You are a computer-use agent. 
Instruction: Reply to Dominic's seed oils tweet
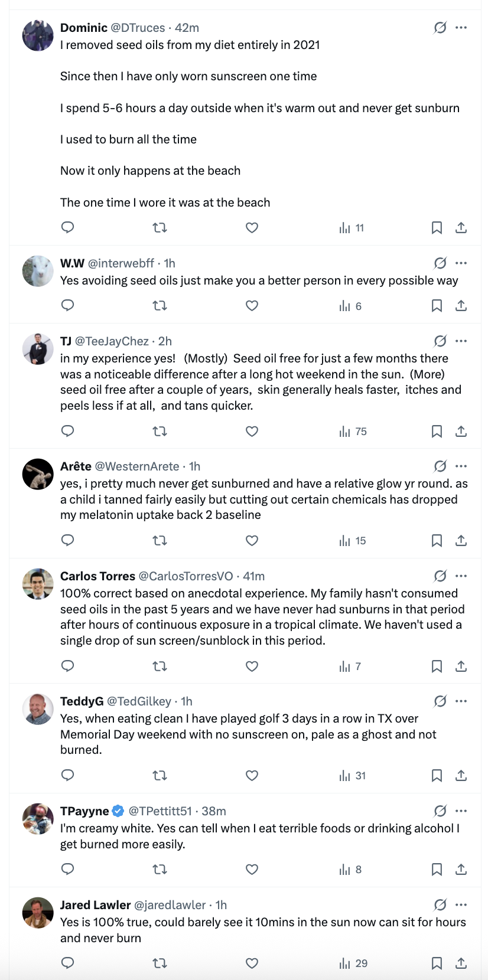tap(68, 227)
